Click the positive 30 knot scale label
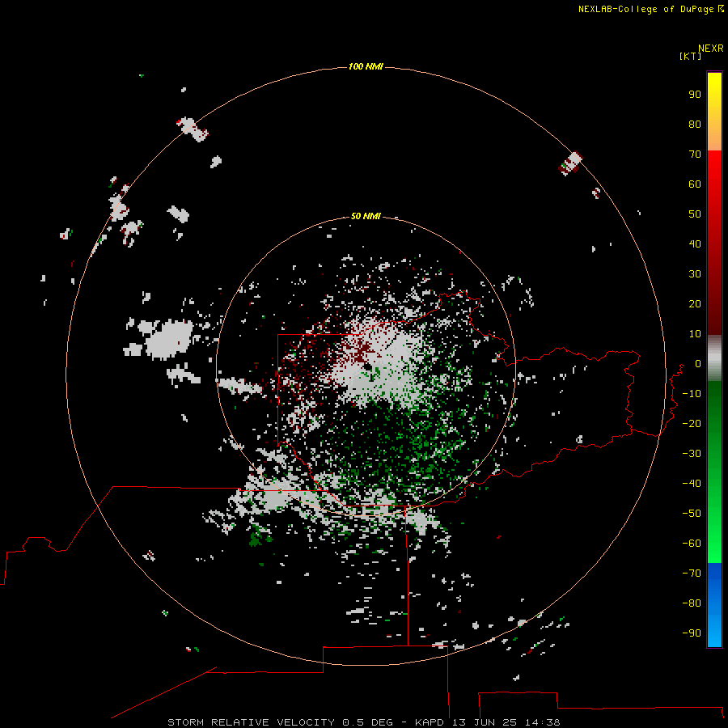This screenshot has height=728, width=728. 695,274
